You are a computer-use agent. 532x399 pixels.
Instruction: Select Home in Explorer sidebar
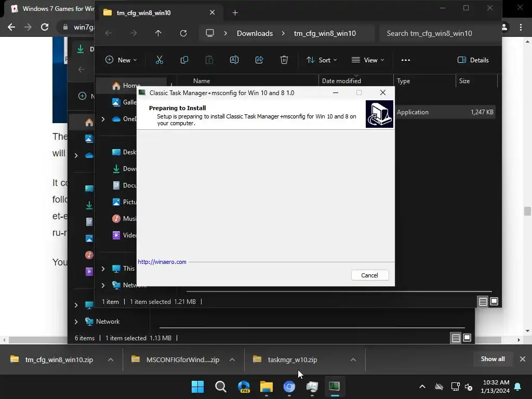(130, 86)
